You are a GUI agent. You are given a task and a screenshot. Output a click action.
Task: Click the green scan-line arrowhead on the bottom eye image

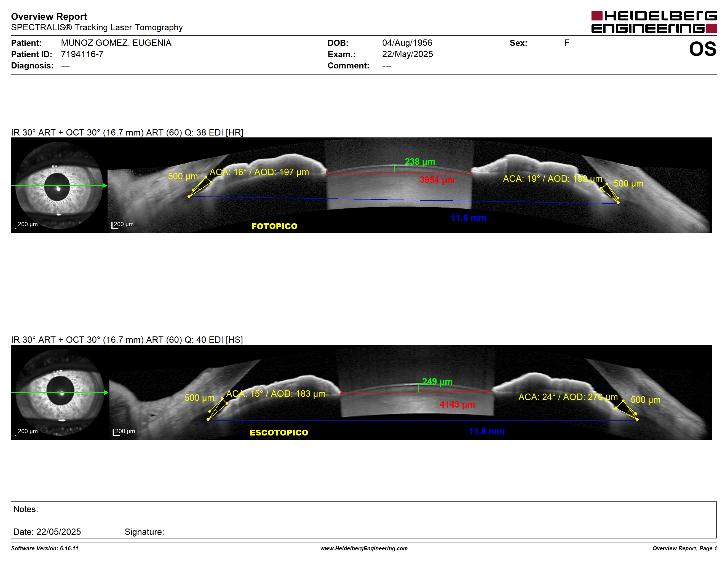[x=106, y=392]
